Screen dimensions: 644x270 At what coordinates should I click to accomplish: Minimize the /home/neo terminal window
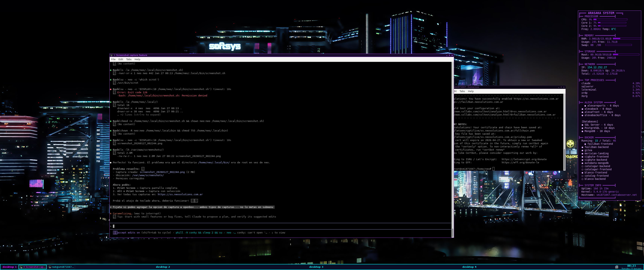coord(558,87)
